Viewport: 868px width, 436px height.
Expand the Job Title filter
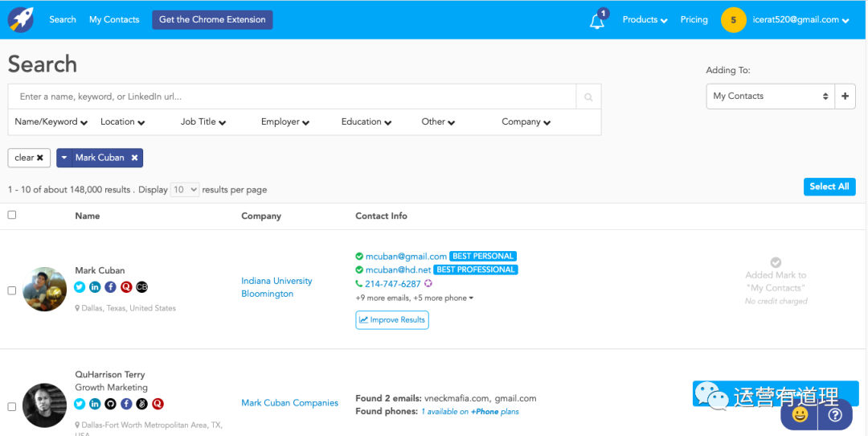point(203,122)
